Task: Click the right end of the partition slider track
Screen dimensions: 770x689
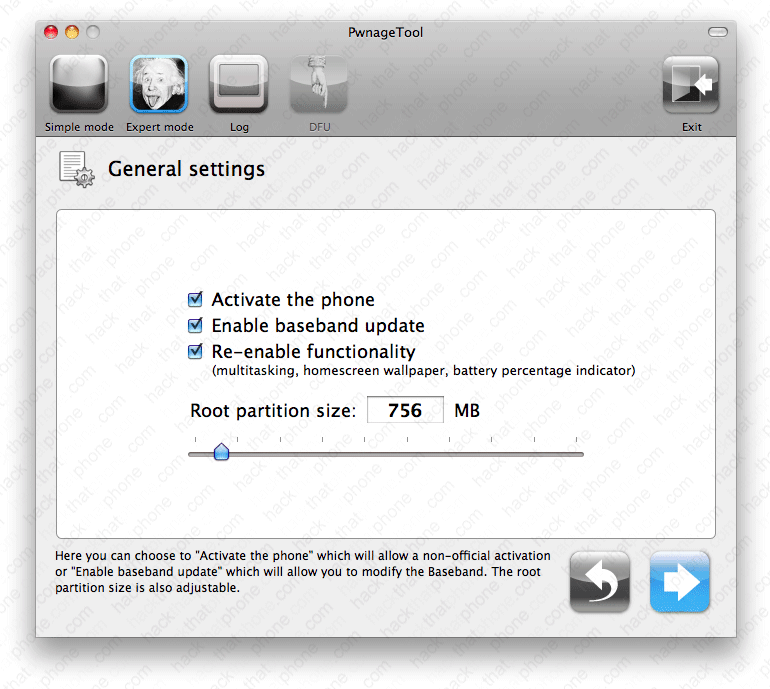Action: pyautogui.click(x=580, y=454)
